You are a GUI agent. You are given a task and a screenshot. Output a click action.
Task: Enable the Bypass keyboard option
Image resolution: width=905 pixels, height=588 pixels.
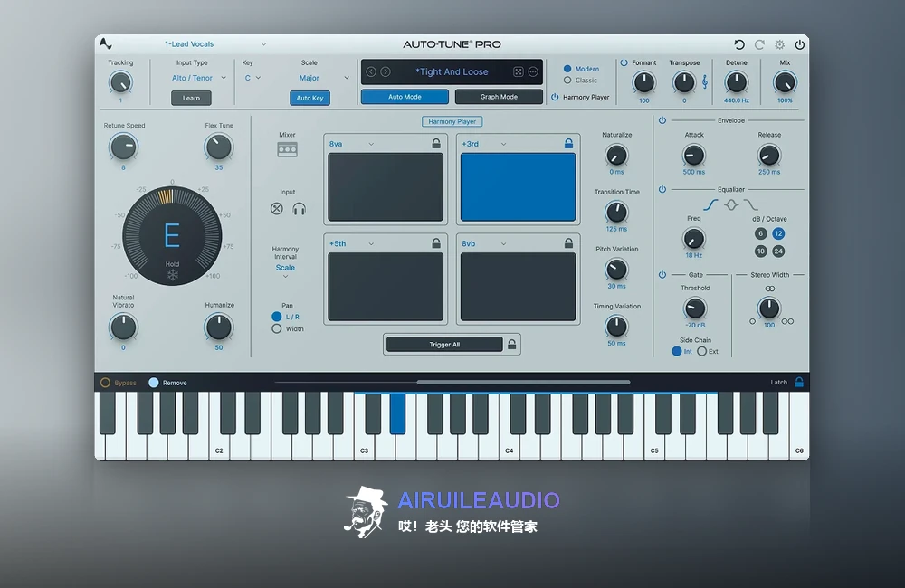click(x=105, y=382)
